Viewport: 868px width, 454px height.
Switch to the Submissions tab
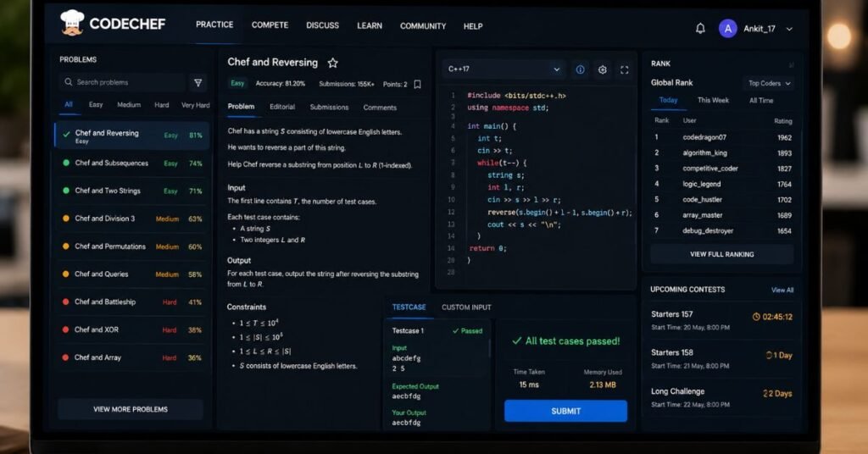[329, 108]
